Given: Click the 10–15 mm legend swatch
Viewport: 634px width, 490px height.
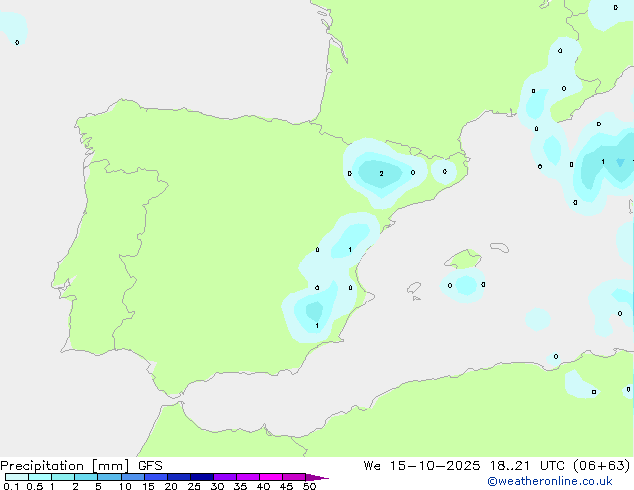Looking at the screenshot, I should 133,477.
